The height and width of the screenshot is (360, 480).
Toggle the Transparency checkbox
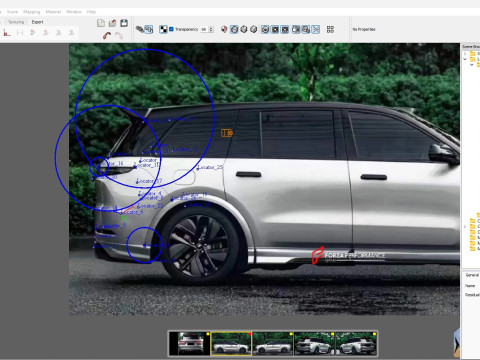pyautogui.click(x=171, y=29)
